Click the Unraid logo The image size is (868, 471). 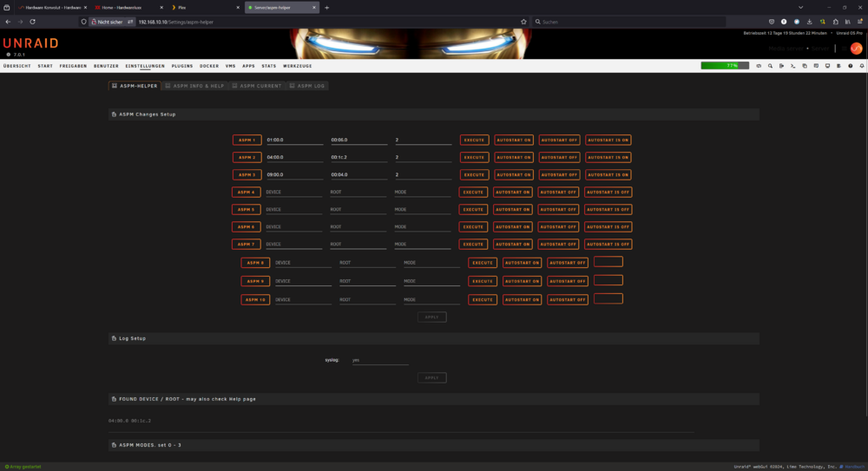click(x=30, y=43)
